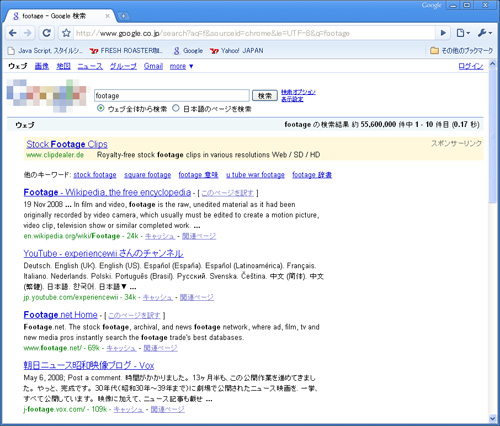Click the 検索 search button

coord(265,96)
